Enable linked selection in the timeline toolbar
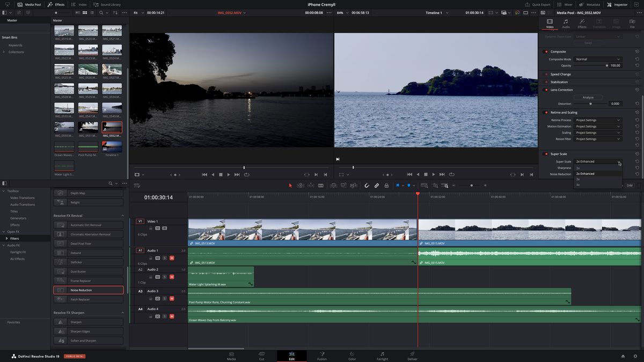This screenshot has width=644, height=362. point(376,185)
